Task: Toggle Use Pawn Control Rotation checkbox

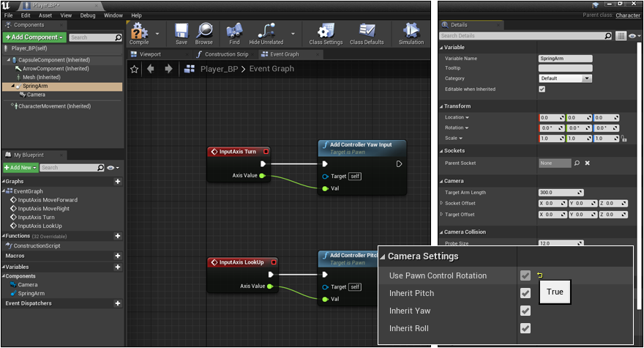Action: click(x=525, y=275)
